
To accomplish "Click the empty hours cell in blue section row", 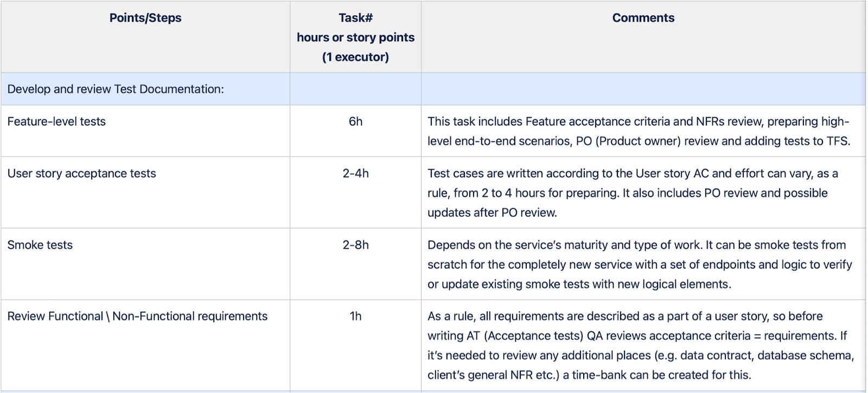I will [x=355, y=89].
